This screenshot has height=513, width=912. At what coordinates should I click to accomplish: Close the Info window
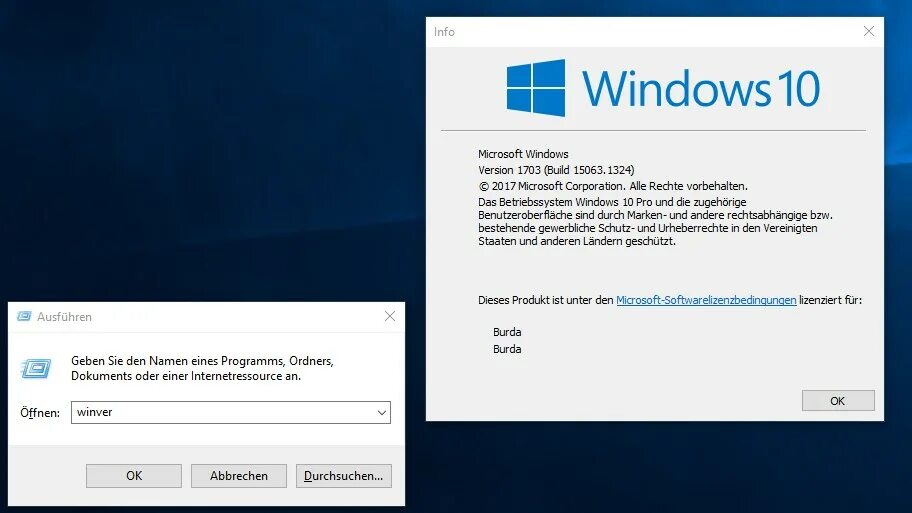click(868, 31)
